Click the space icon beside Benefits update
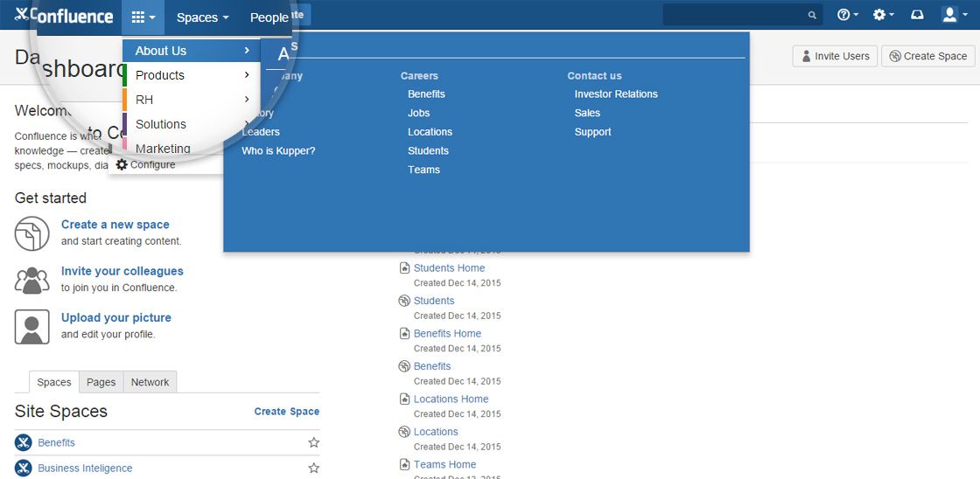Screen dimensions: 980x479 [404, 366]
